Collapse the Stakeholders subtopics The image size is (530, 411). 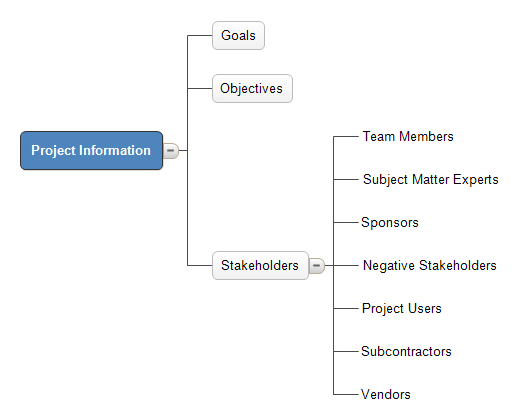(317, 266)
